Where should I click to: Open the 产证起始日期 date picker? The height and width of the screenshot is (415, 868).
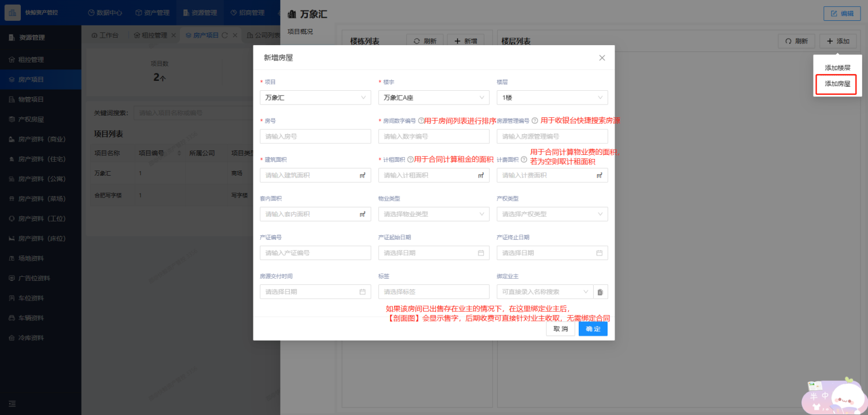coord(434,253)
